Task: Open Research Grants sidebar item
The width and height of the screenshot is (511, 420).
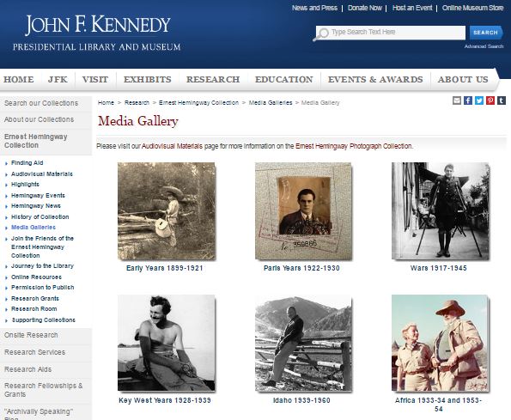Action: (35, 298)
